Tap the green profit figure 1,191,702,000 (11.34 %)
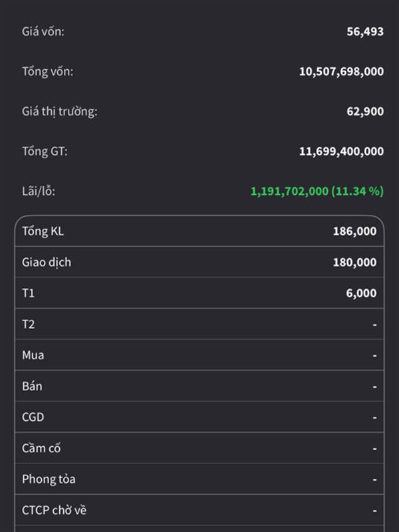The image size is (399, 532). point(317,191)
